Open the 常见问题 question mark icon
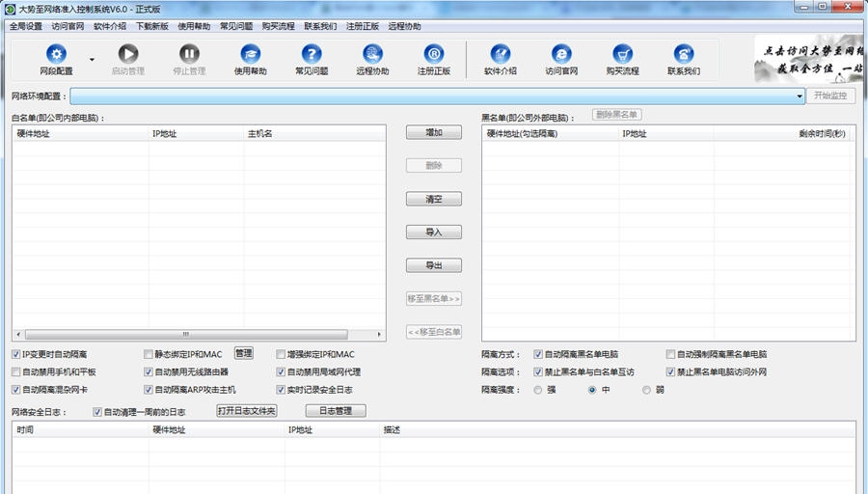This screenshot has height=494, width=868. pyautogui.click(x=312, y=54)
